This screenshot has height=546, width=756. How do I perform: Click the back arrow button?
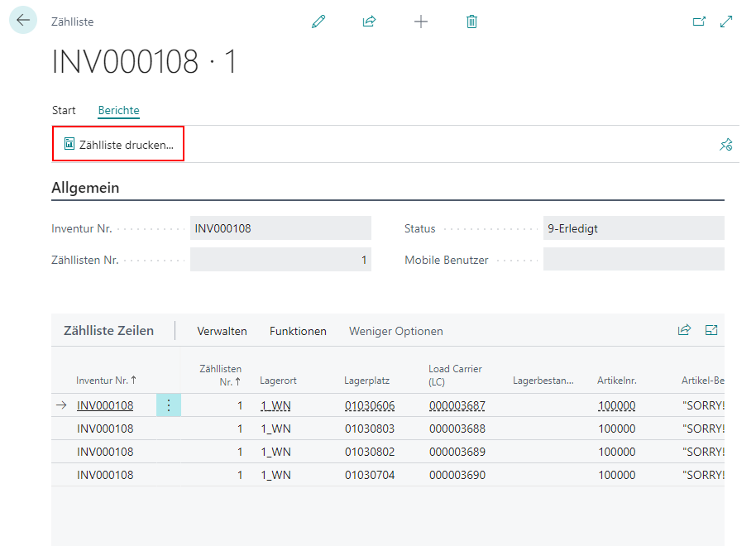(x=22, y=21)
